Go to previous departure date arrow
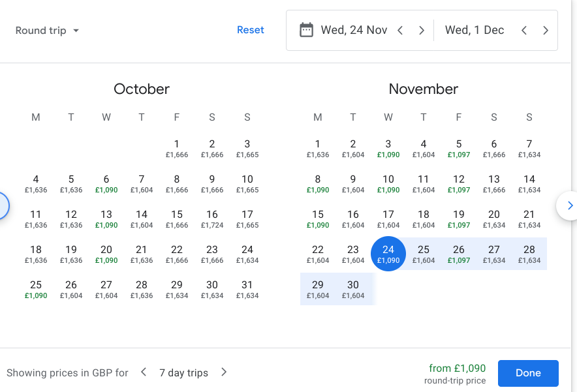 (x=401, y=30)
